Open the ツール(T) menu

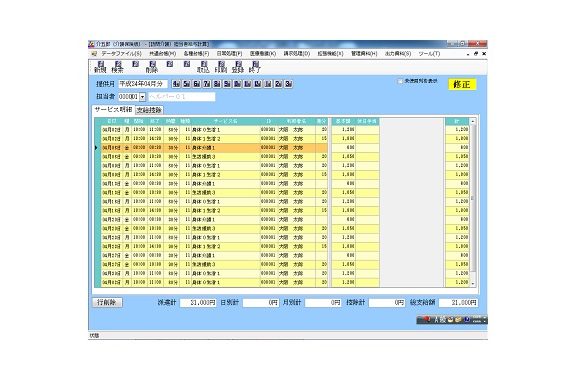point(429,54)
